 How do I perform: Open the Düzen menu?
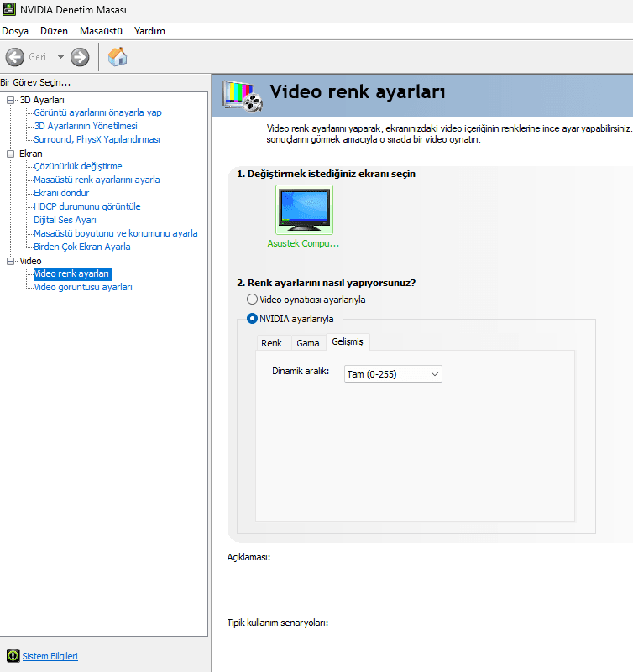click(54, 31)
